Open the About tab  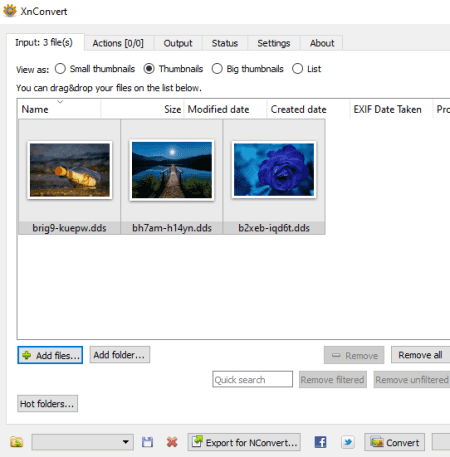coord(322,43)
